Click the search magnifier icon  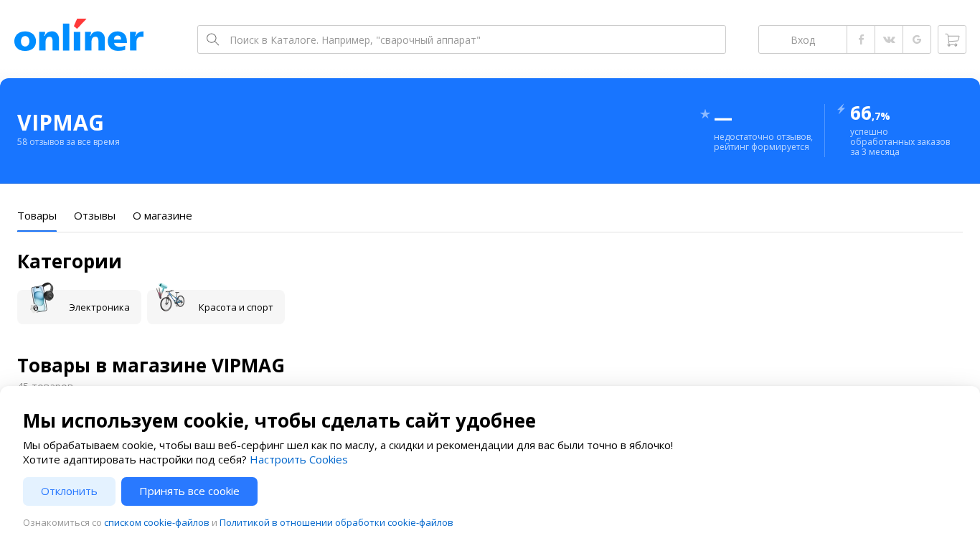212,39
